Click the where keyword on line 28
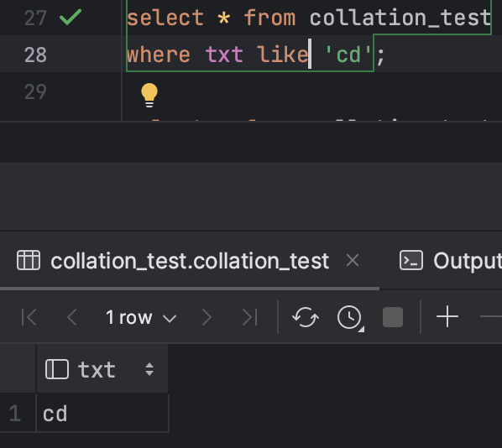This screenshot has width=502, height=448. [x=159, y=55]
